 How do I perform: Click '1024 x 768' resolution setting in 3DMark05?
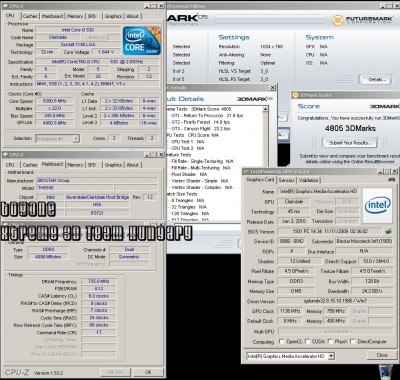271,46
